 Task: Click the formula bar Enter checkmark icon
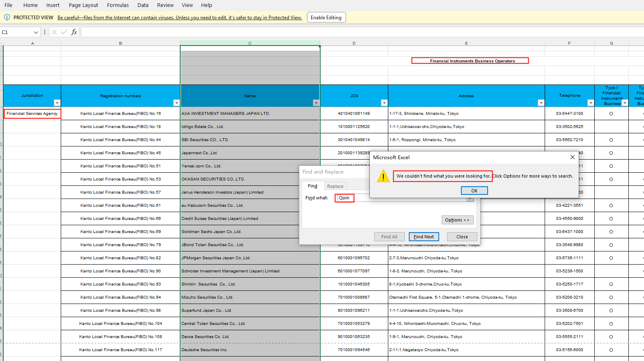[64, 32]
